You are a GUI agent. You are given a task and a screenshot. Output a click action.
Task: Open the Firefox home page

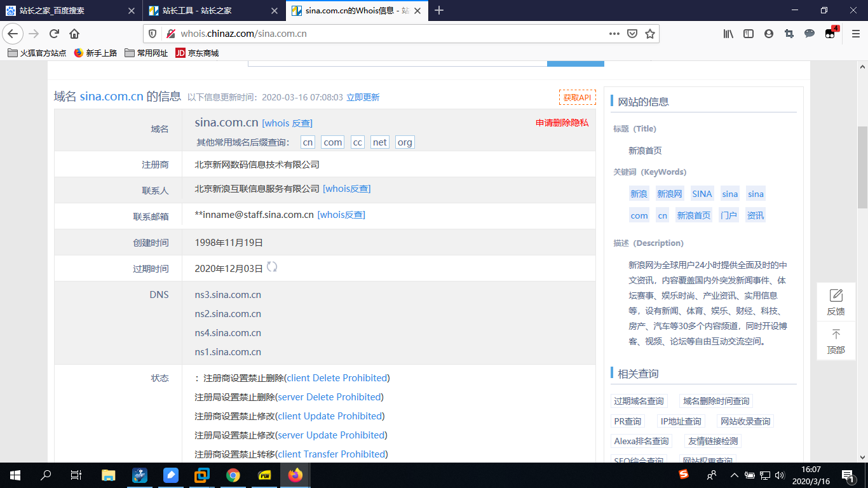pyautogui.click(x=74, y=34)
